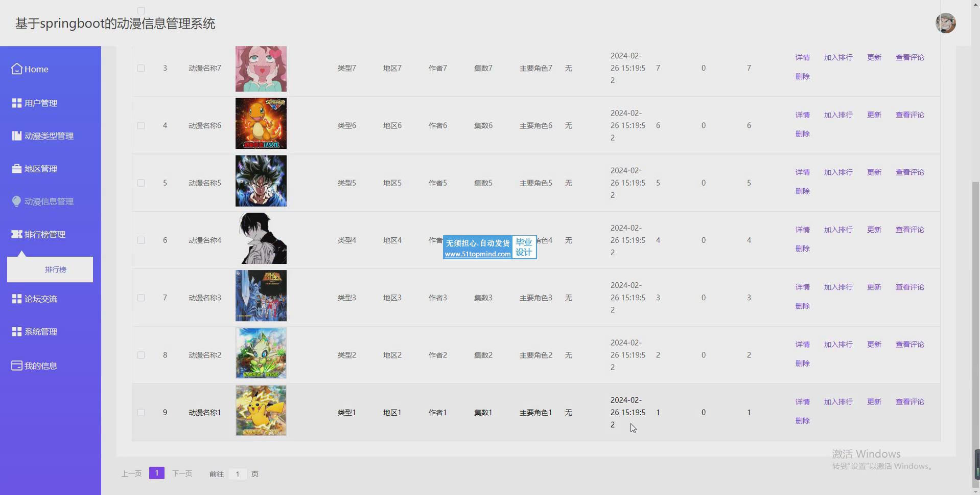
Task: Tick the checkbox for row 动漫名称4
Action: [x=141, y=240]
